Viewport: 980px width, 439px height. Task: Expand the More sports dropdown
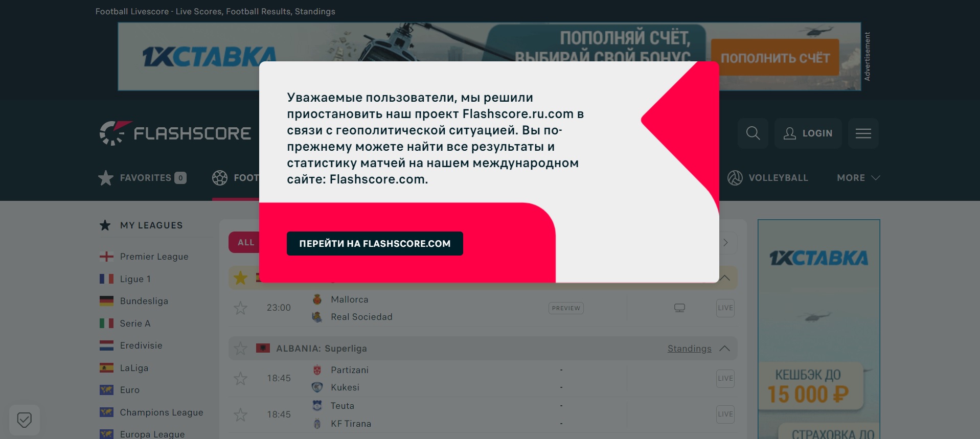858,178
